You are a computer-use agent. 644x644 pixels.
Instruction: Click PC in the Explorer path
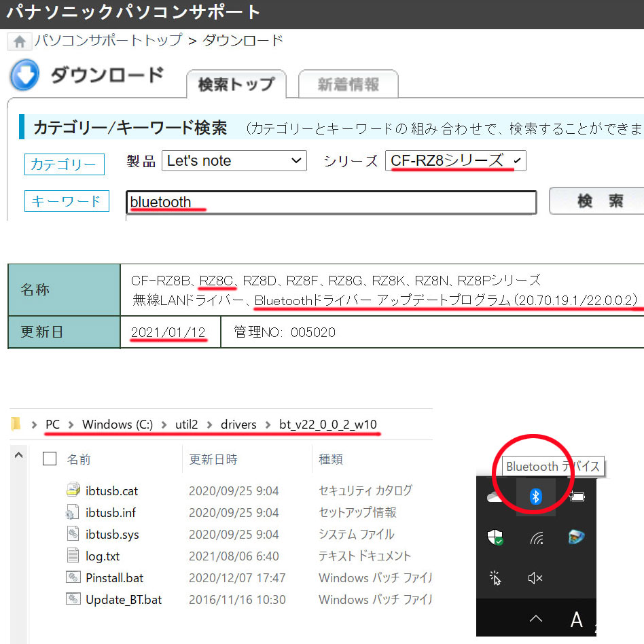coord(52,425)
